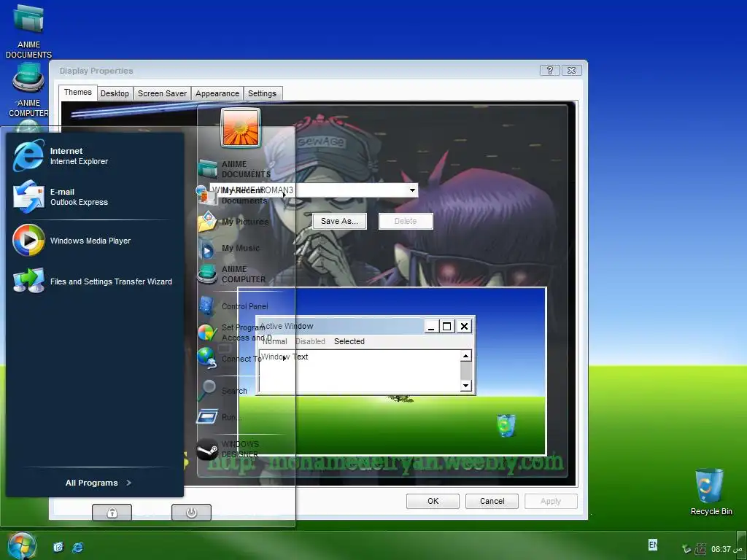Screen dimensions: 747x560
Task: Click preview window scrollbar up arrow
Action: point(465,356)
